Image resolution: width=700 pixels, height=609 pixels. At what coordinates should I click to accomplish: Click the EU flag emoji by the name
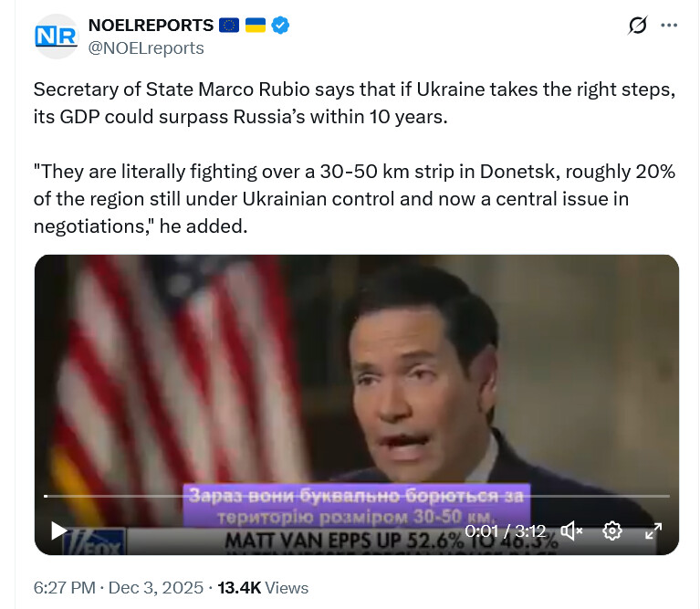pyautogui.click(x=229, y=26)
